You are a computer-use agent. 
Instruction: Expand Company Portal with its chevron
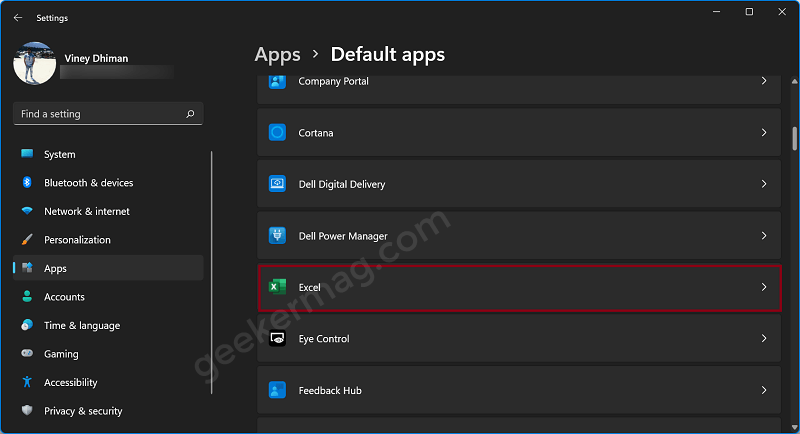(764, 81)
